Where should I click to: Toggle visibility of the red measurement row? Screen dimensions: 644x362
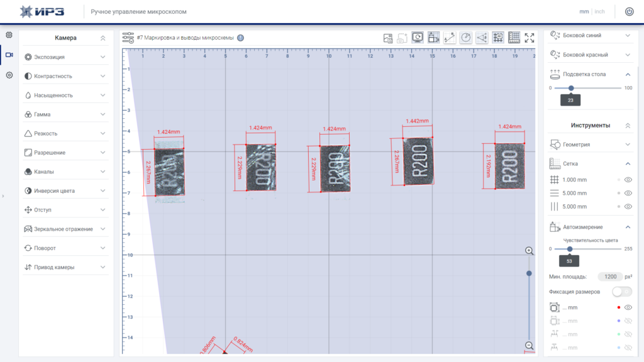(x=628, y=307)
